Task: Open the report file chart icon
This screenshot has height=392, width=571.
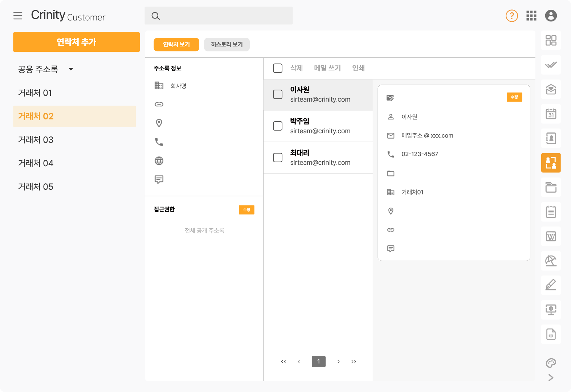Action: 551,334
